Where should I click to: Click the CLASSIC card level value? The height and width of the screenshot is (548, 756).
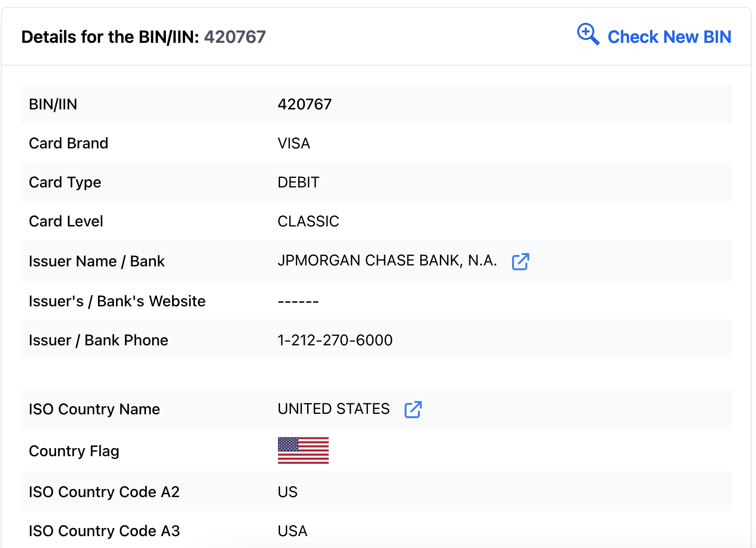click(x=308, y=221)
